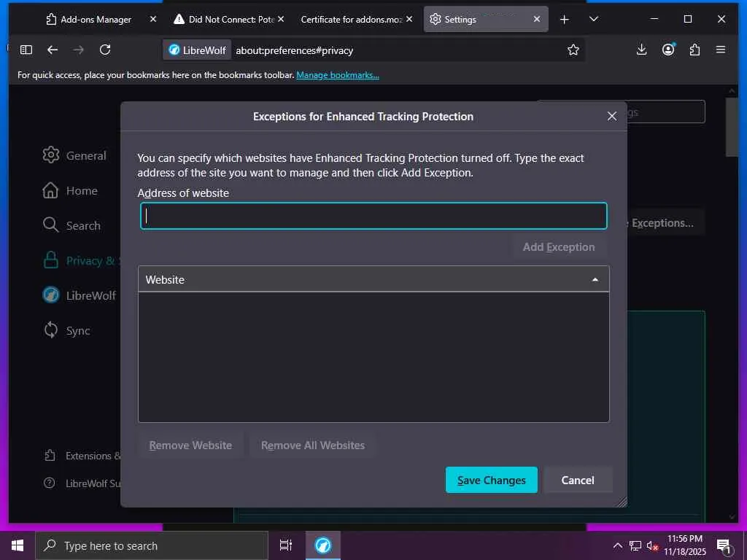
Task: Show hidden system tray icons
Action: coord(617,545)
